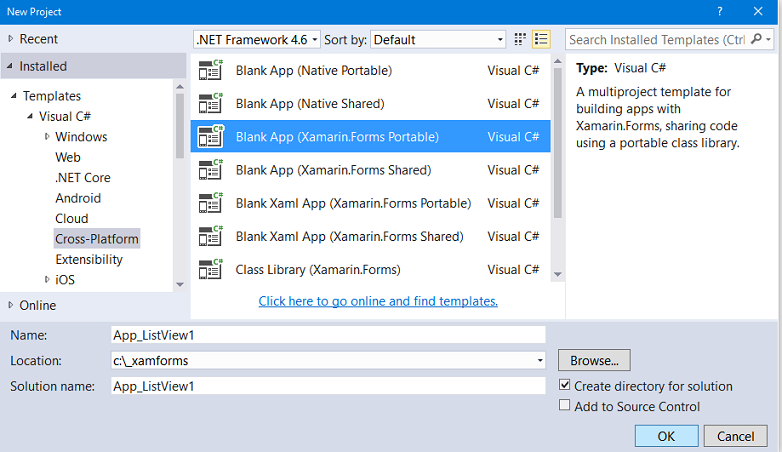Click the Blank App (Xamarin.Forms Portable) template icon
This screenshot has height=452, width=782.
(x=210, y=137)
